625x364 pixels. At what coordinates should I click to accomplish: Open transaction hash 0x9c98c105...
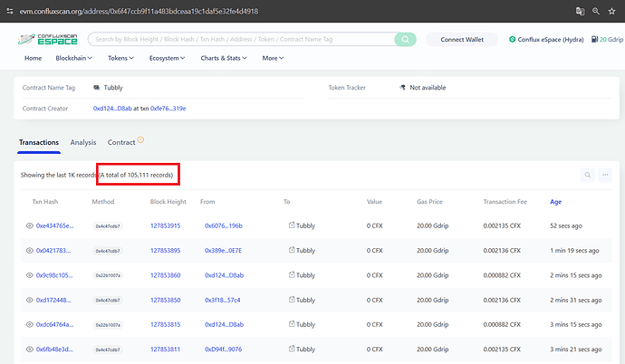(54, 275)
